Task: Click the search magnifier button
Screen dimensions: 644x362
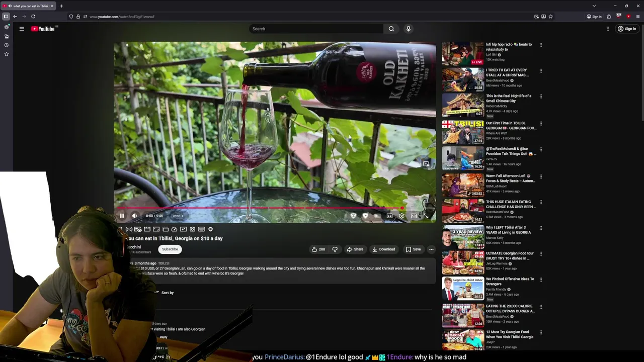Action: 391,29
